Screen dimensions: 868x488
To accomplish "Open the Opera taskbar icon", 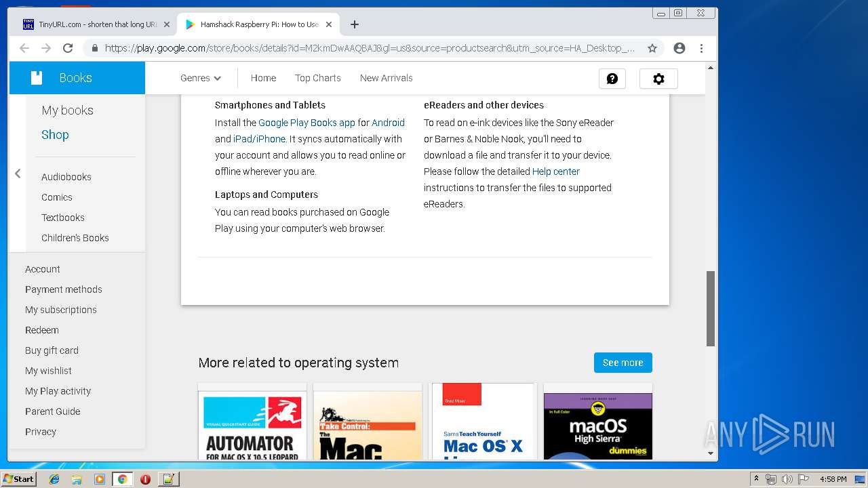I will tap(145, 479).
